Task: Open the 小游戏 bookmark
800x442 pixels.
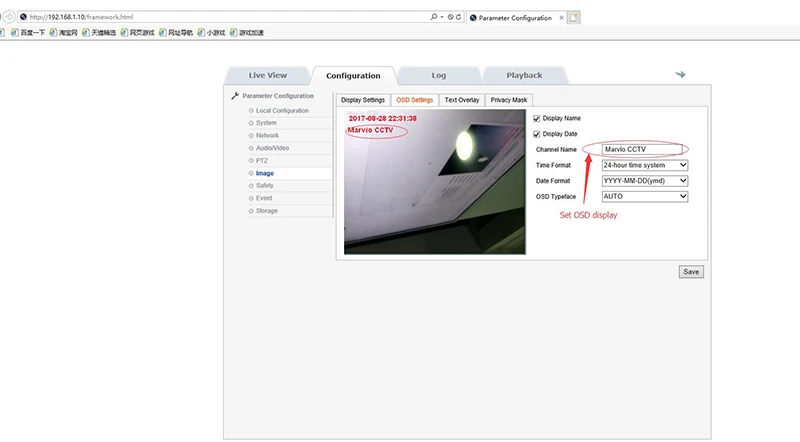Action: point(212,33)
